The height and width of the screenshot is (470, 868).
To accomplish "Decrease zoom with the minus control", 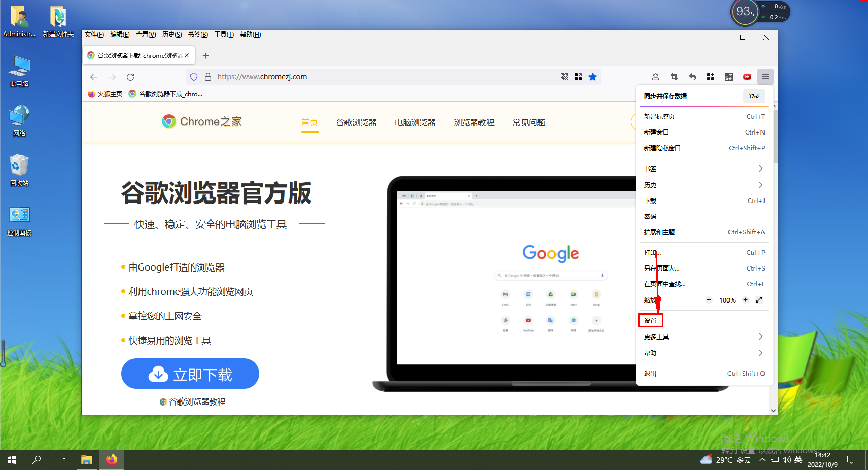I will point(709,299).
